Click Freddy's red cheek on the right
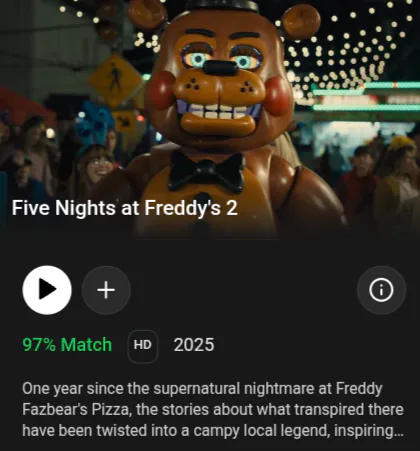The width and height of the screenshot is (420, 451). pos(278,96)
